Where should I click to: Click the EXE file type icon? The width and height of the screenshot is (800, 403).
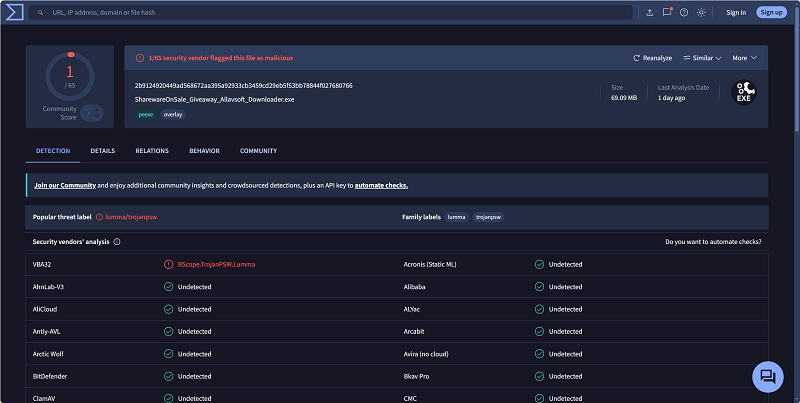coord(744,92)
